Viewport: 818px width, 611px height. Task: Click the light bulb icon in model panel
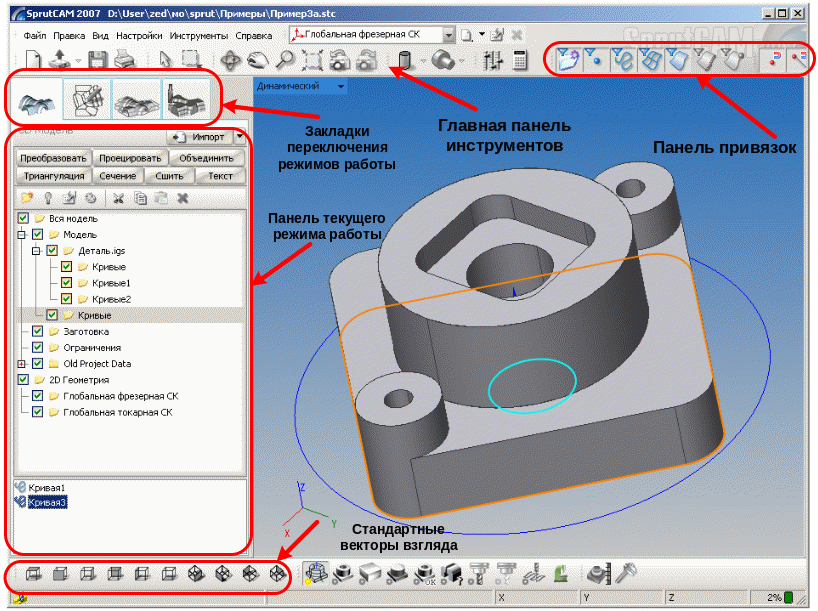pos(47,198)
